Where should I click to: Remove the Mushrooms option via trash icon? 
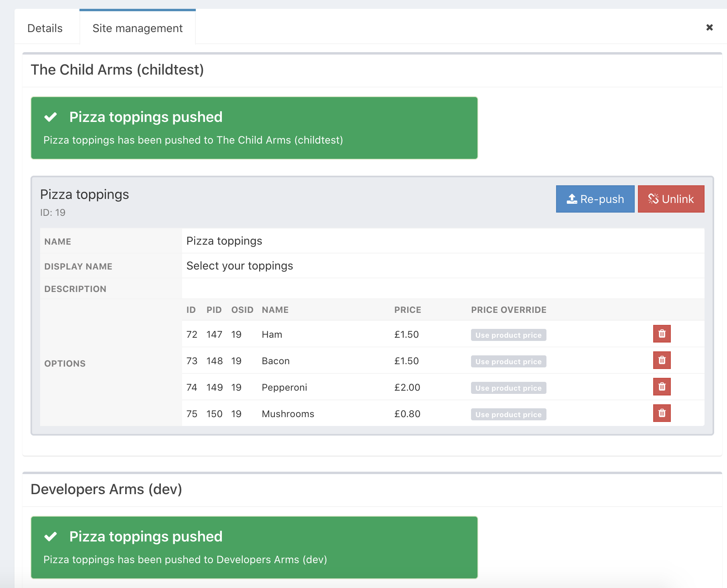click(x=662, y=414)
